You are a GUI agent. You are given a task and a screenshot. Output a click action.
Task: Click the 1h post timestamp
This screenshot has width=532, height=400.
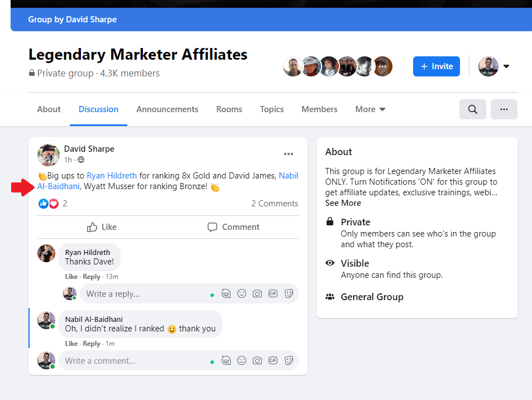point(68,160)
